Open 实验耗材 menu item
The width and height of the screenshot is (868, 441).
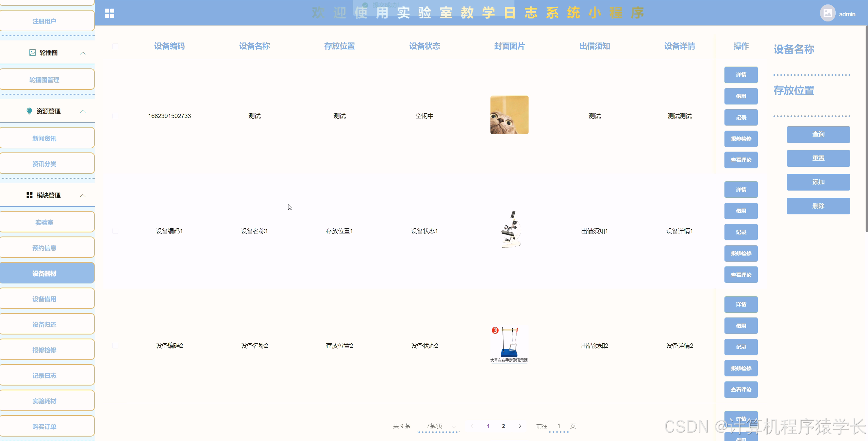(47, 401)
